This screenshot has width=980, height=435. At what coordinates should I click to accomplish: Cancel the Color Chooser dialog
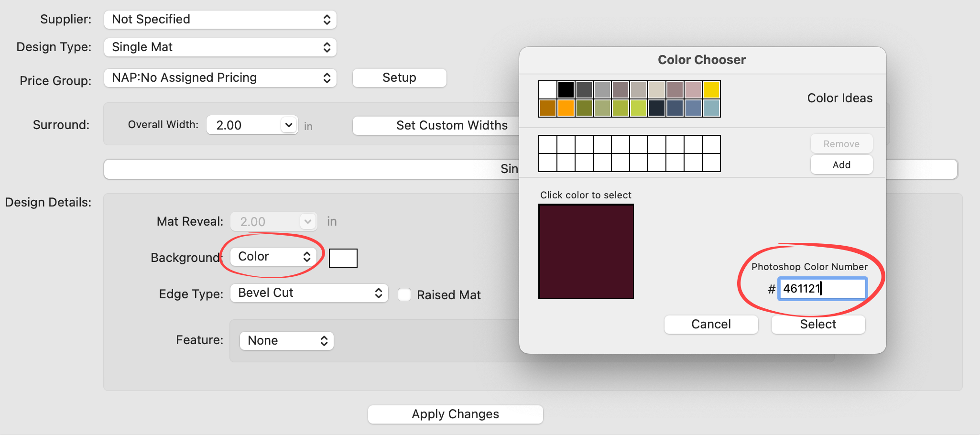click(x=711, y=325)
